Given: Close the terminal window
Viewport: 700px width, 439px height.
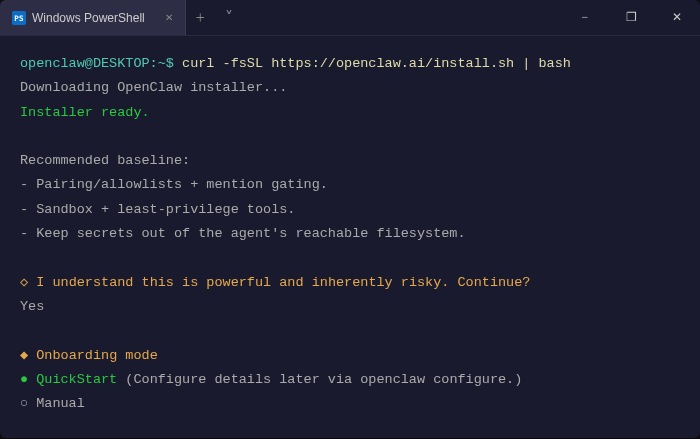Looking at the screenshot, I should pyautogui.click(x=677, y=17).
